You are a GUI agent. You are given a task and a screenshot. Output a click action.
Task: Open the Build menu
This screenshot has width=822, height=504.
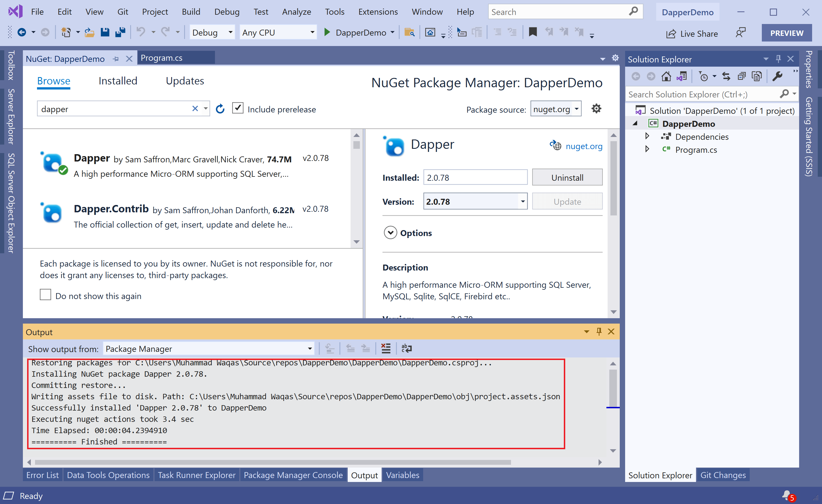[191, 12]
